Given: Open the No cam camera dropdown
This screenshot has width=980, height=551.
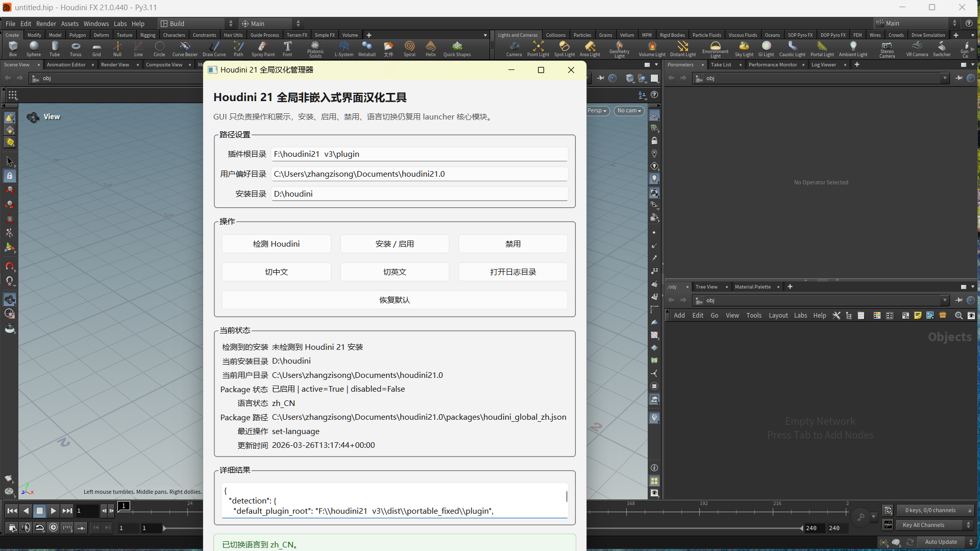Looking at the screenshot, I should pyautogui.click(x=629, y=111).
